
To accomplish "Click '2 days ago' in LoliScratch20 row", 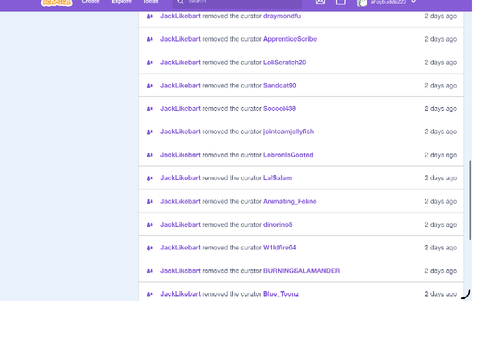I will (x=440, y=62).
